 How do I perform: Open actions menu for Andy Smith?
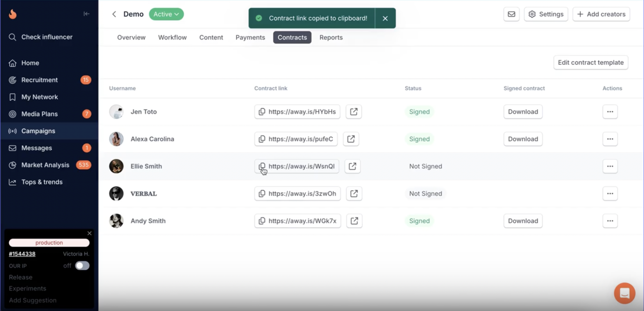pyautogui.click(x=610, y=221)
